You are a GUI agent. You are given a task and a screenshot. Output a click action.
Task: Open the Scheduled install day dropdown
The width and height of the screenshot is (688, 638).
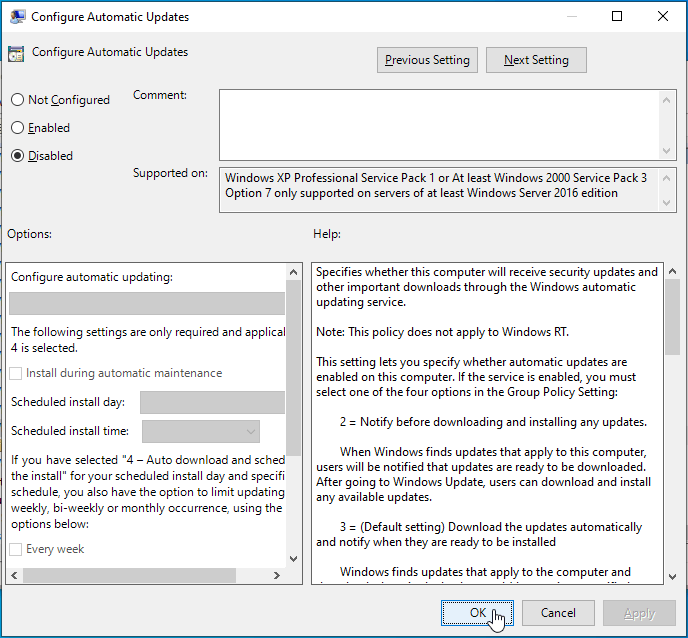[212, 402]
